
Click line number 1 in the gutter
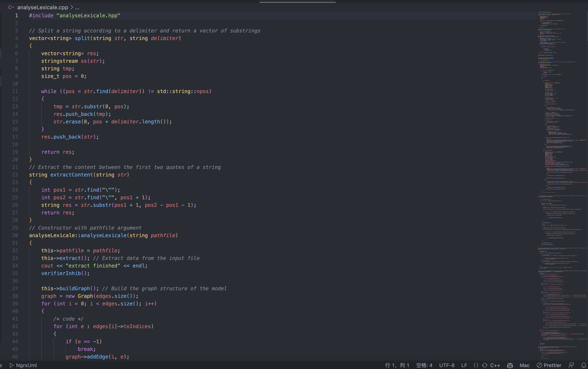pos(16,15)
